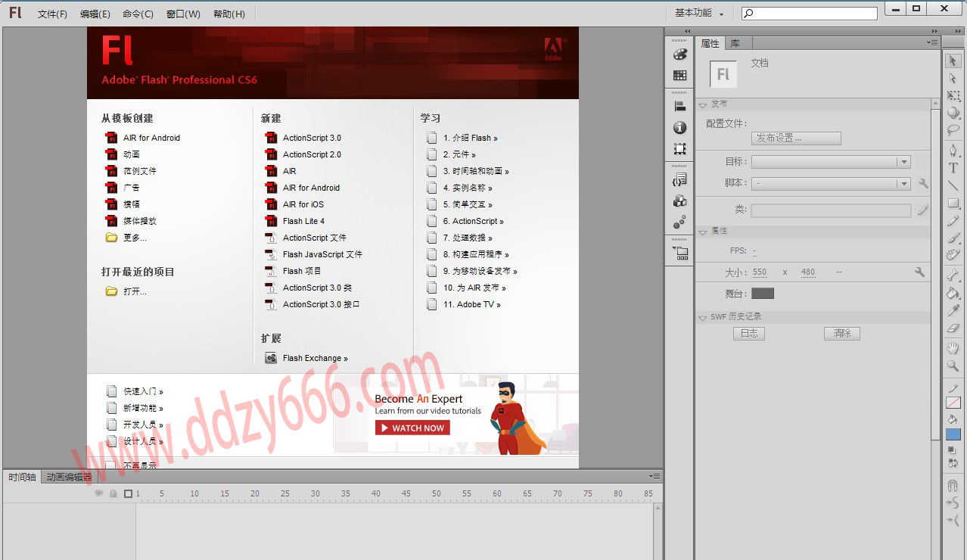Select the Zoom magnifier tool
This screenshot has height=560, width=967.
click(953, 366)
